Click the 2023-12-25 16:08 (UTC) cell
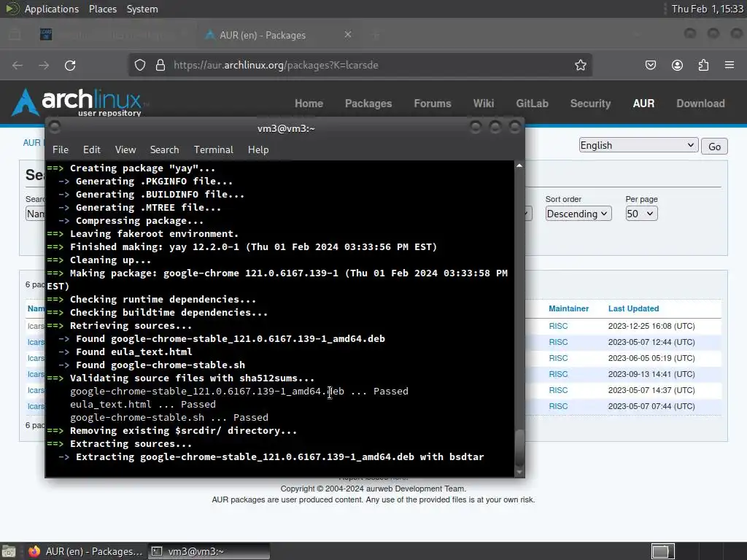Viewport: 747px width, 560px height. click(651, 326)
